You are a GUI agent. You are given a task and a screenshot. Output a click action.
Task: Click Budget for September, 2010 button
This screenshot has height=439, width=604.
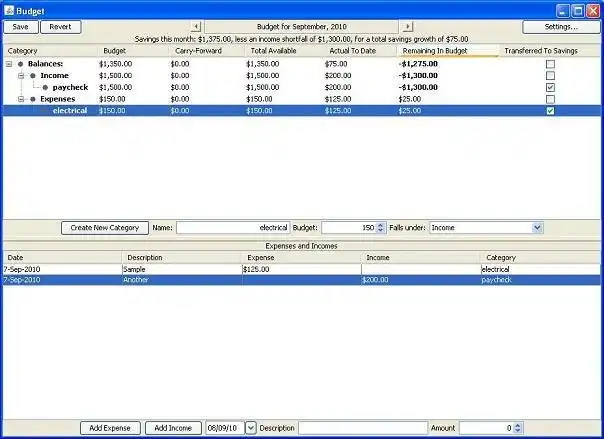coord(302,27)
